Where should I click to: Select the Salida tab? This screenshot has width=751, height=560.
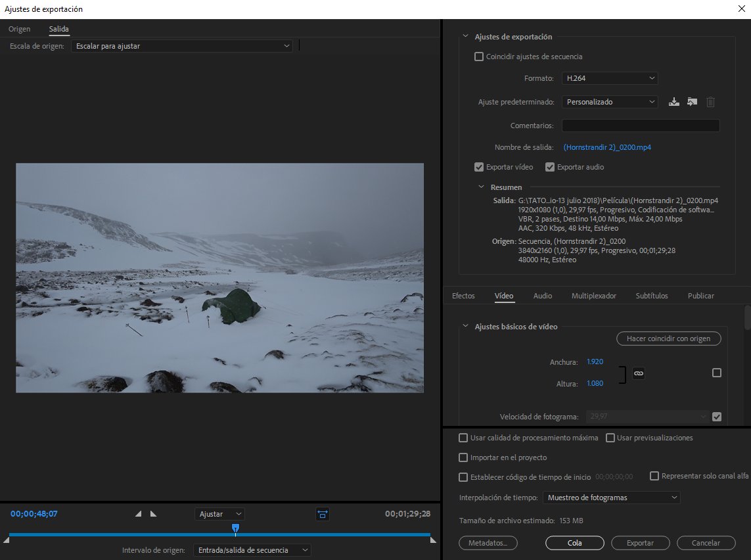point(59,29)
